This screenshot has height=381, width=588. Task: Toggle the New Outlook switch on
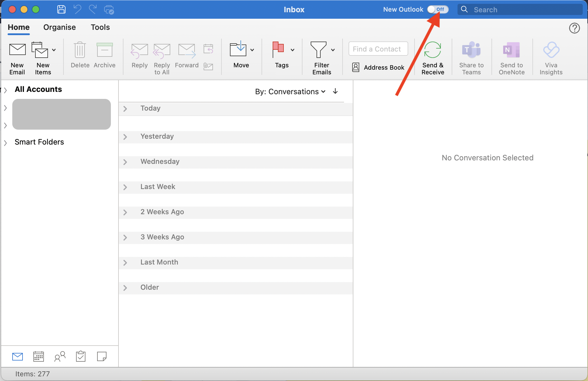click(x=437, y=9)
